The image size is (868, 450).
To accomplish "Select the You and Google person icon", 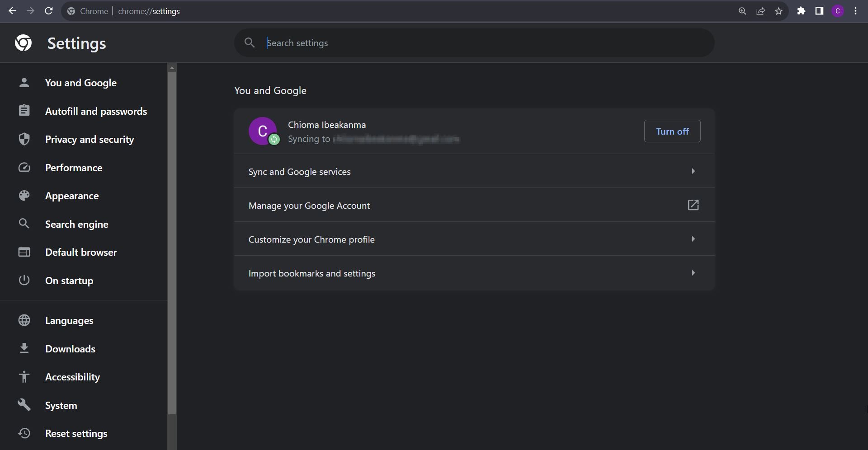I will point(24,83).
